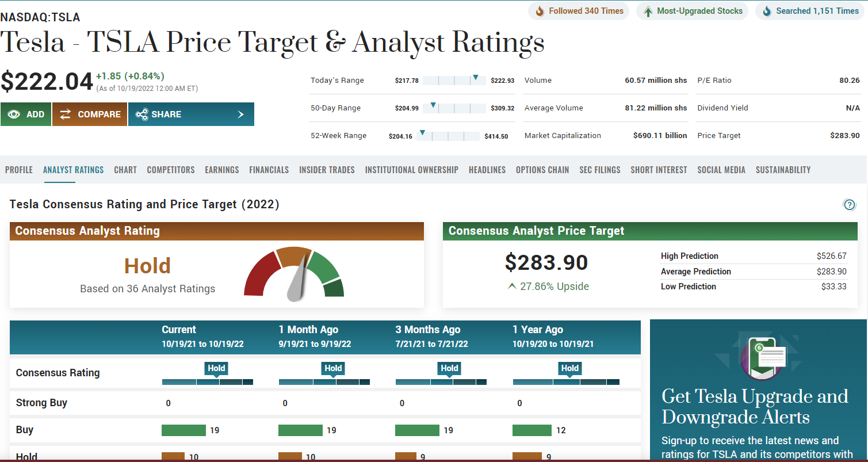Click the Current Buy bar showing 19
The height and width of the screenshot is (462, 868).
pos(183,430)
